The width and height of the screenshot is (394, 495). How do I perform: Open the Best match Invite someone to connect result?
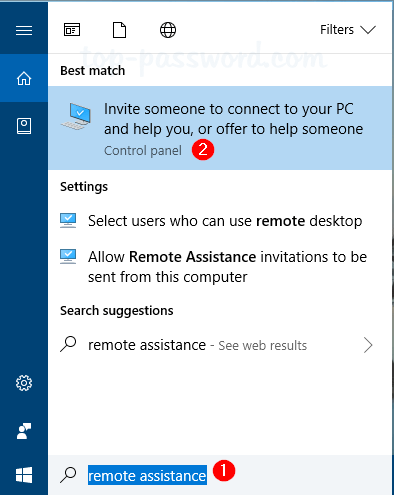pos(220,128)
